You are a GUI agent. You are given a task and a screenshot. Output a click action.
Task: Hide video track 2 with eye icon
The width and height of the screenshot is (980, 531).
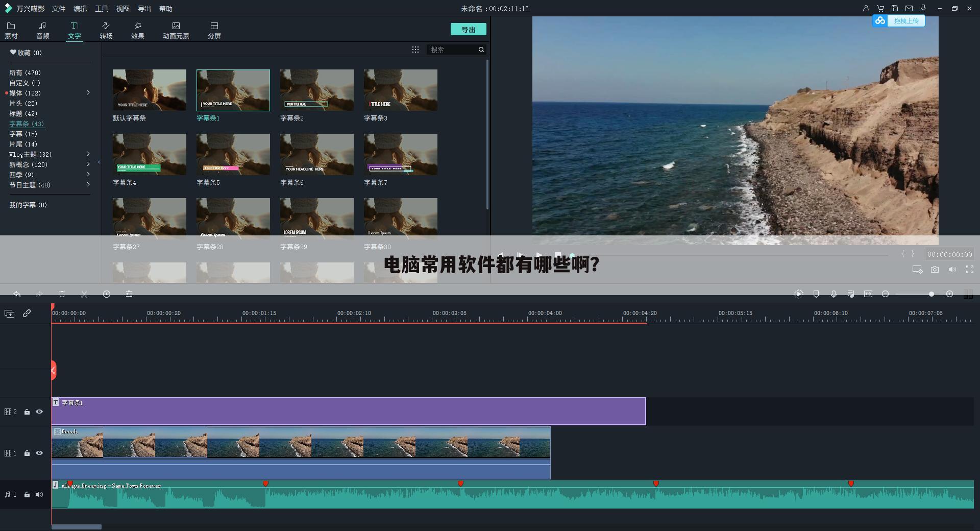click(39, 412)
